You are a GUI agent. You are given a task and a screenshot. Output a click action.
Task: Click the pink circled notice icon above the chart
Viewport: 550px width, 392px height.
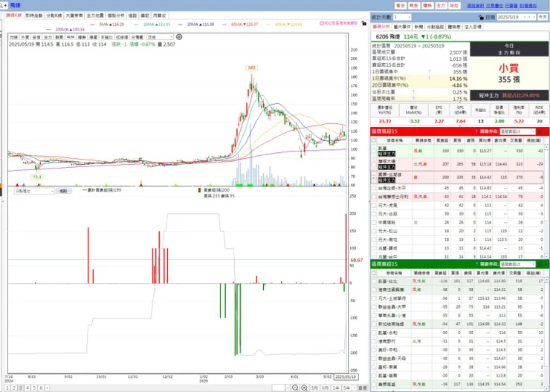[322, 23]
